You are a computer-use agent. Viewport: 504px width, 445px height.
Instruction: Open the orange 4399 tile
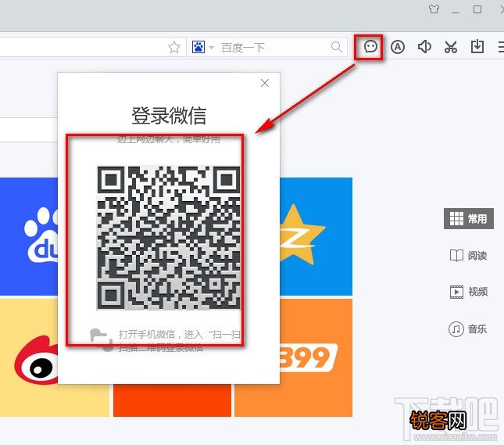click(316, 357)
